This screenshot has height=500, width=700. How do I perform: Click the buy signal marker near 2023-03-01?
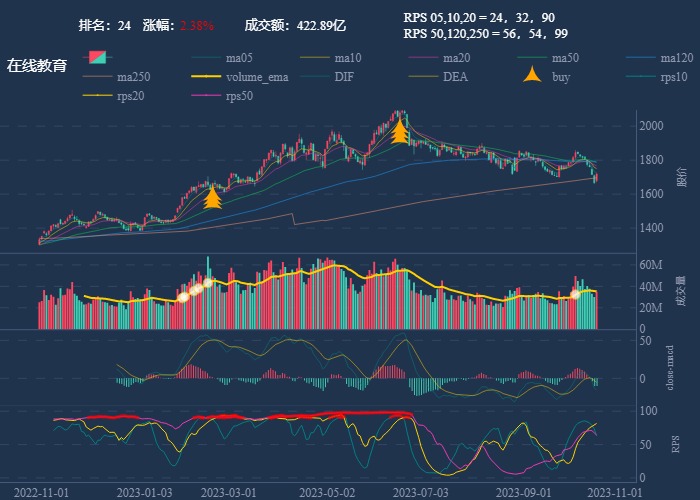[x=212, y=197]
